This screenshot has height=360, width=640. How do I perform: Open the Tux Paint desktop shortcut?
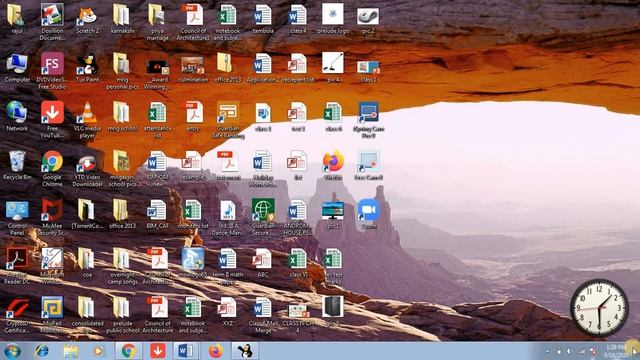(x=87, y=68)
